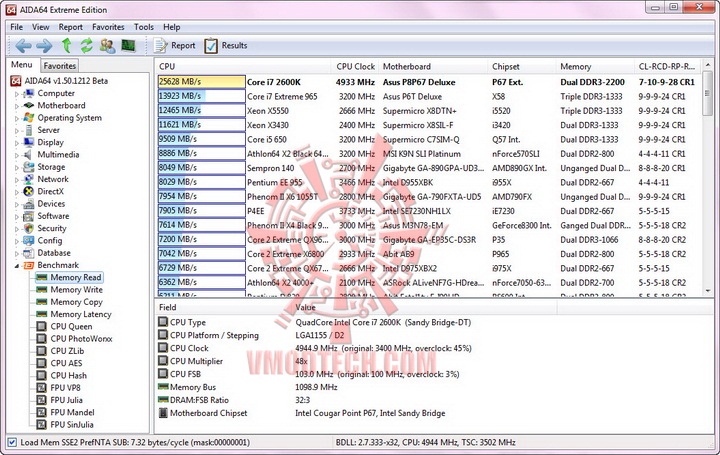Click the Forward arrow toolbar icon
Screen dimensions: 720x455
(x=44, y=45)
